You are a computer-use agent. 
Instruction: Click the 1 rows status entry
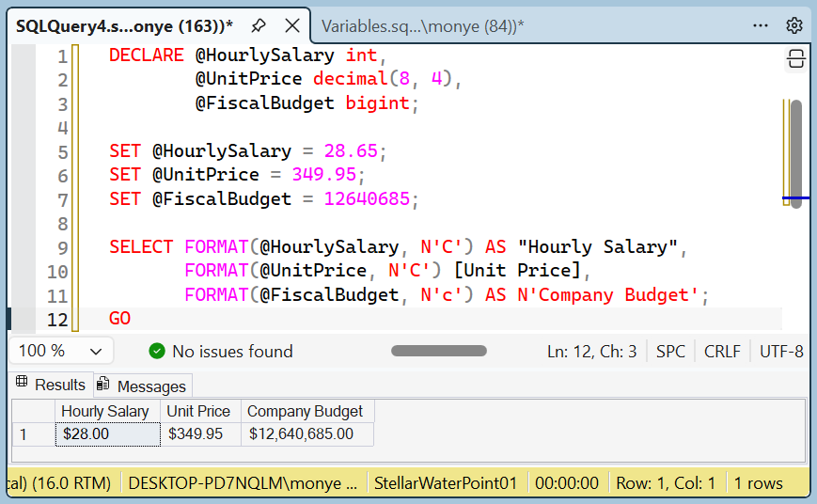(x=758, y=483)
